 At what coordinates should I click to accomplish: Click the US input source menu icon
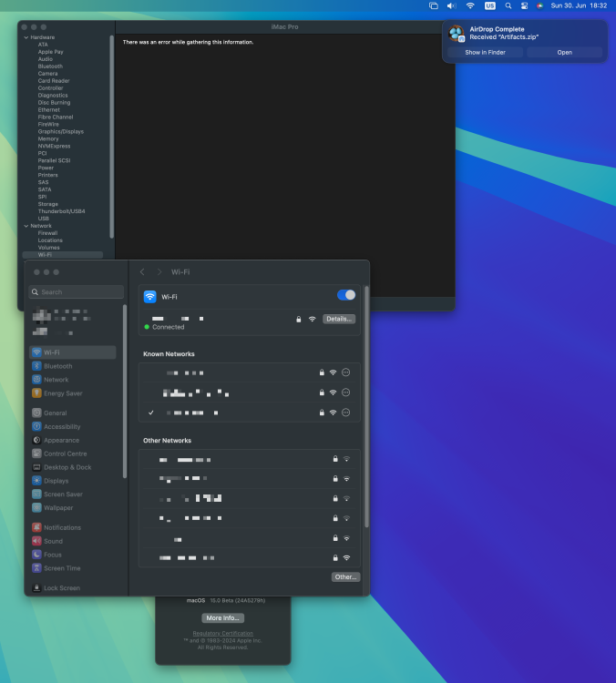tap(489, 5)
